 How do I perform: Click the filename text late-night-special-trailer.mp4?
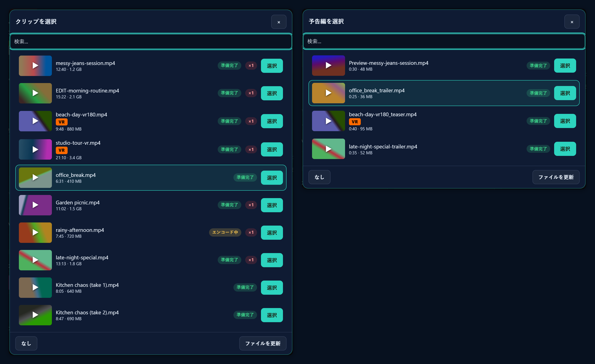pos(383,146)
